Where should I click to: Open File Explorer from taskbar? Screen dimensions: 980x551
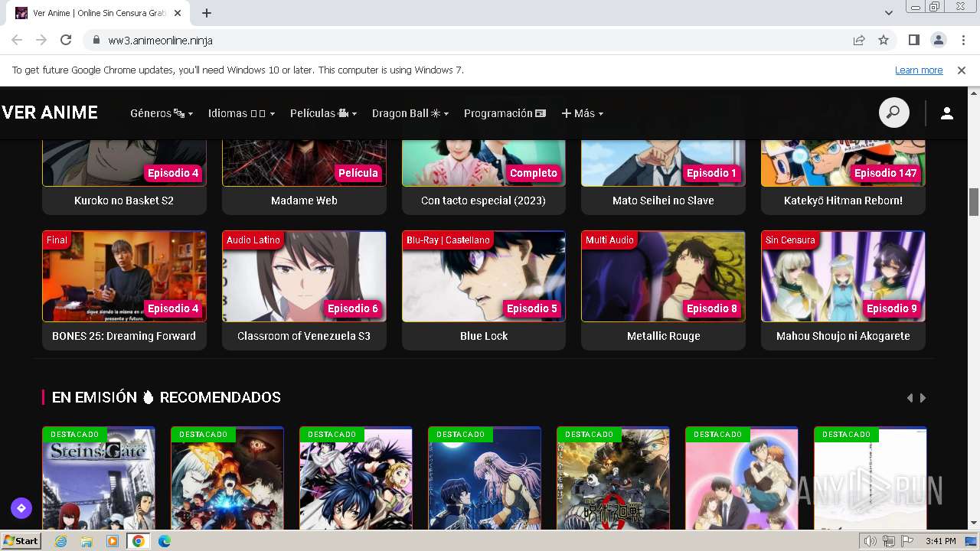click(x=87, y=541)
